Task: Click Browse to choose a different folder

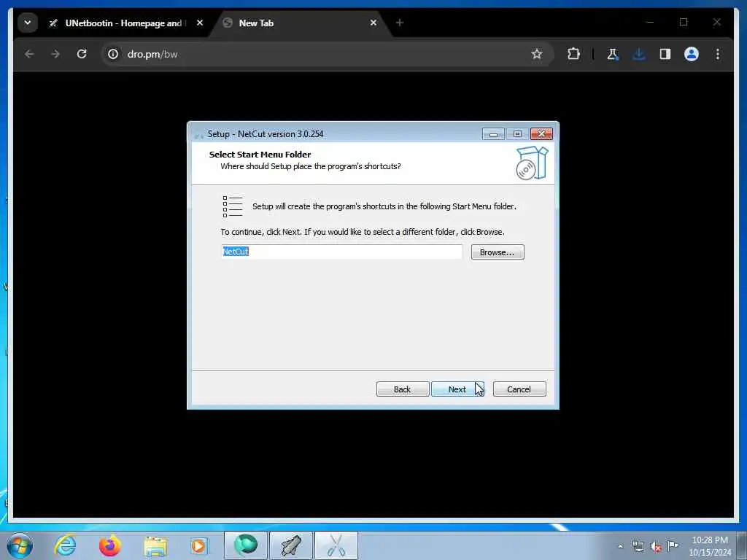Action: [x=498, y=252]
